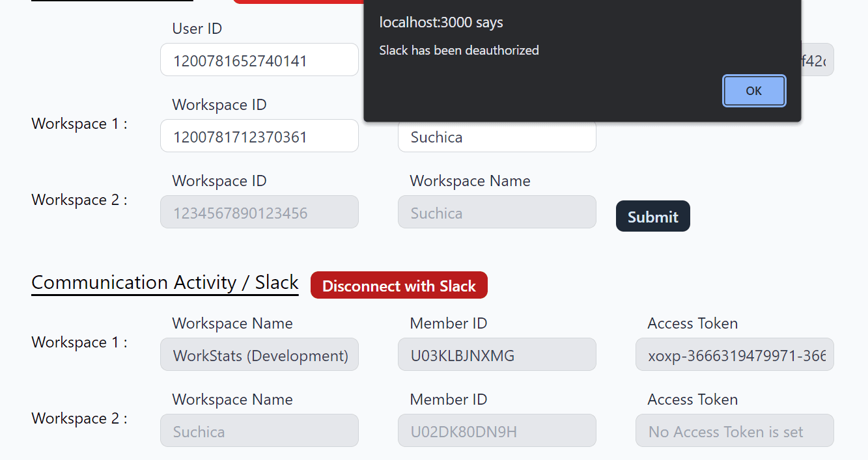Focus the User ID input field
The image size is (868, 460).
coord(259,60)
